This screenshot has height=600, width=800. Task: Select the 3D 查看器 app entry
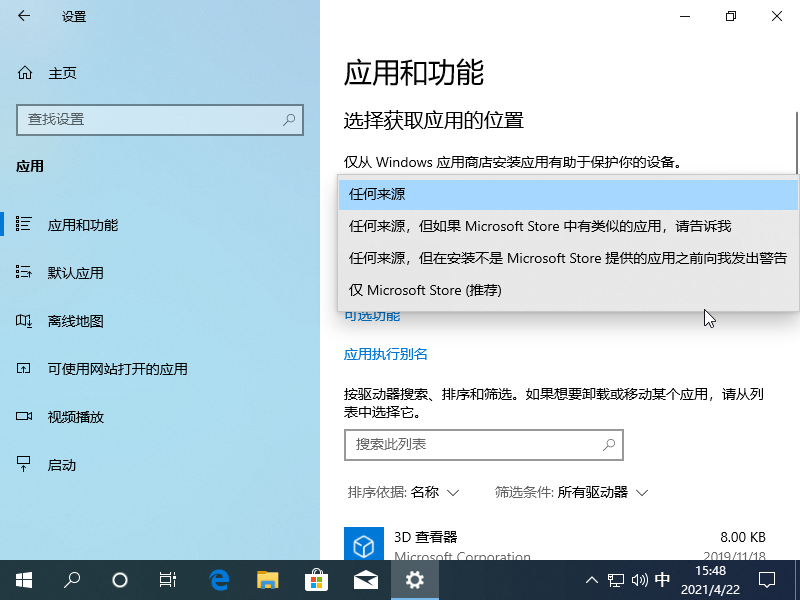tap(556, 544)
